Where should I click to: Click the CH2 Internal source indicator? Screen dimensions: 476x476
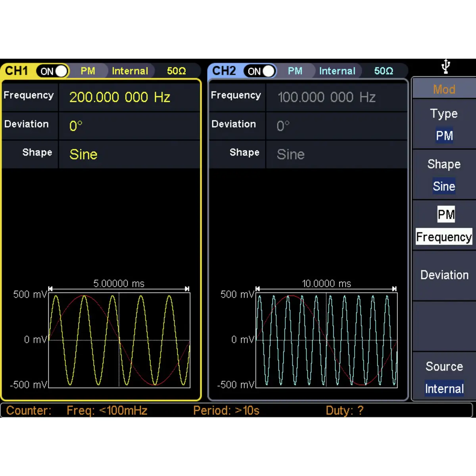[x=337, y=71]
